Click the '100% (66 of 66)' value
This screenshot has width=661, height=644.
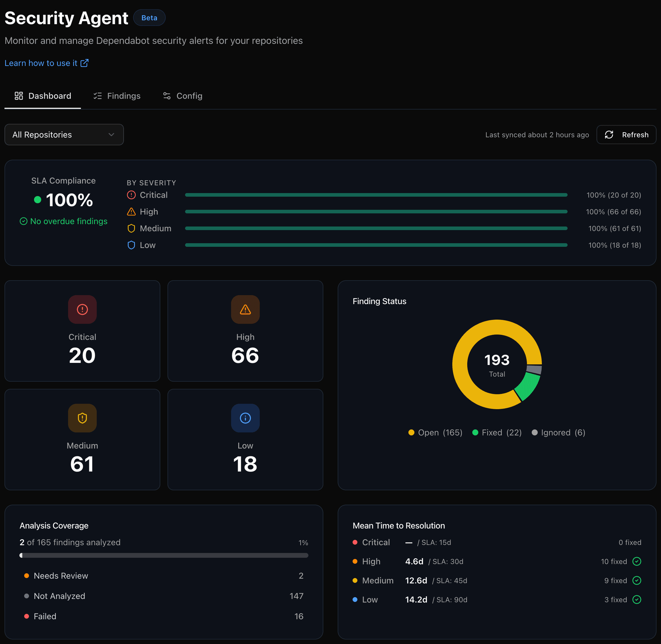[x=613, y=212]
